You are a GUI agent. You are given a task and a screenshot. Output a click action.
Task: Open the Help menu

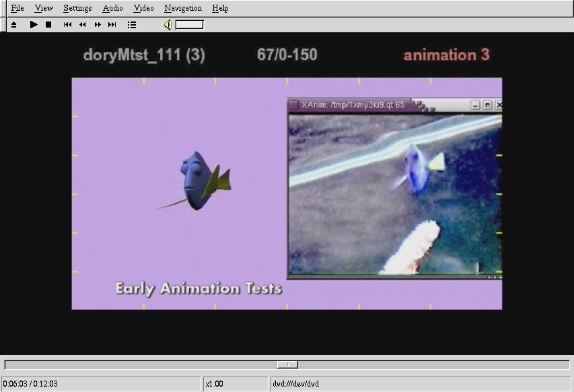click(x=220, y=8)
